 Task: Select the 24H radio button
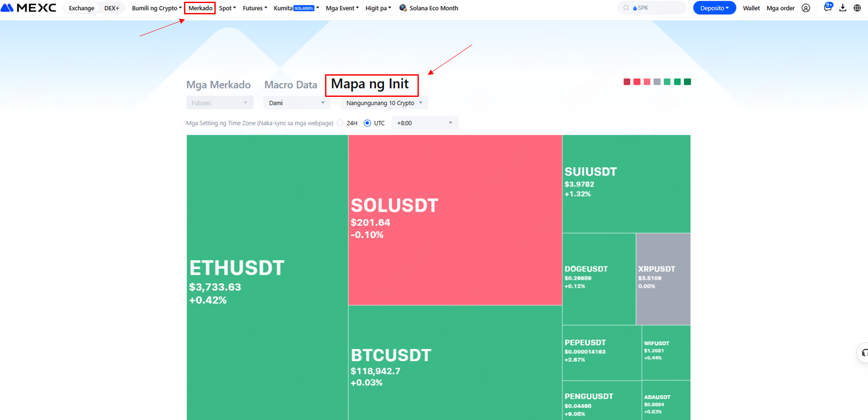(x=340, y=123)
